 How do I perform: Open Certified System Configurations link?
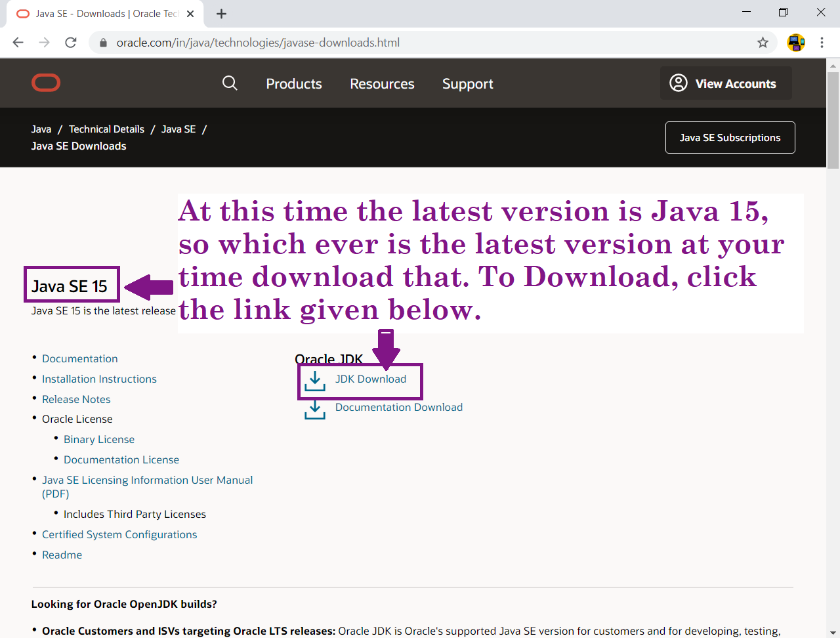pyautogui.click(x=119, y=534)
